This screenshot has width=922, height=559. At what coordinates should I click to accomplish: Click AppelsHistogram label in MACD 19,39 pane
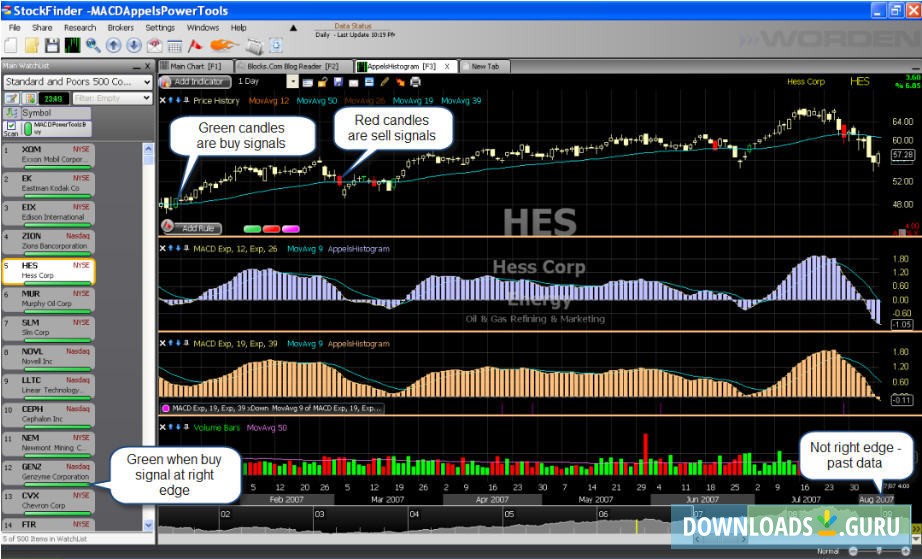coord(359,343)
